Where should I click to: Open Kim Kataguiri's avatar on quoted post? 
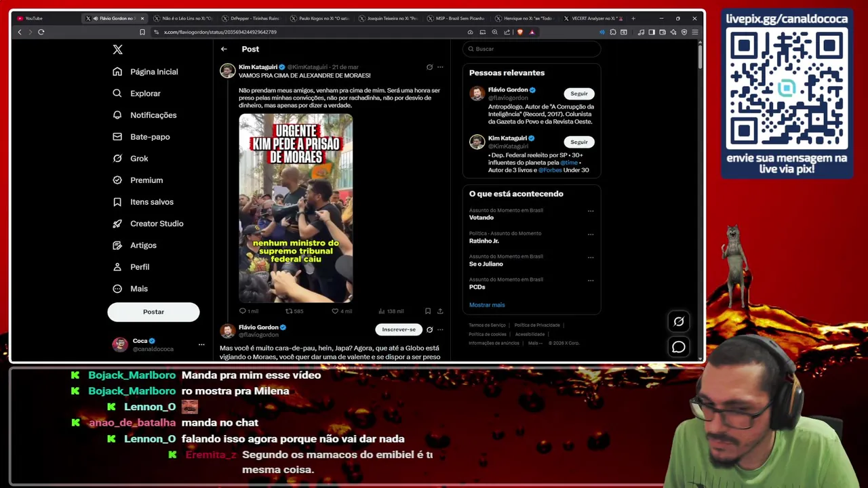click(x=228, y=70)
